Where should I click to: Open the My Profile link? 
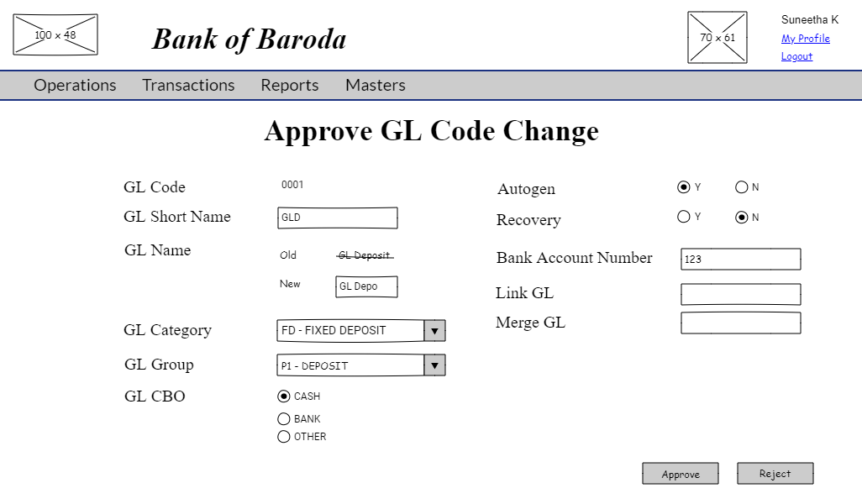click(x=805, y=39)
